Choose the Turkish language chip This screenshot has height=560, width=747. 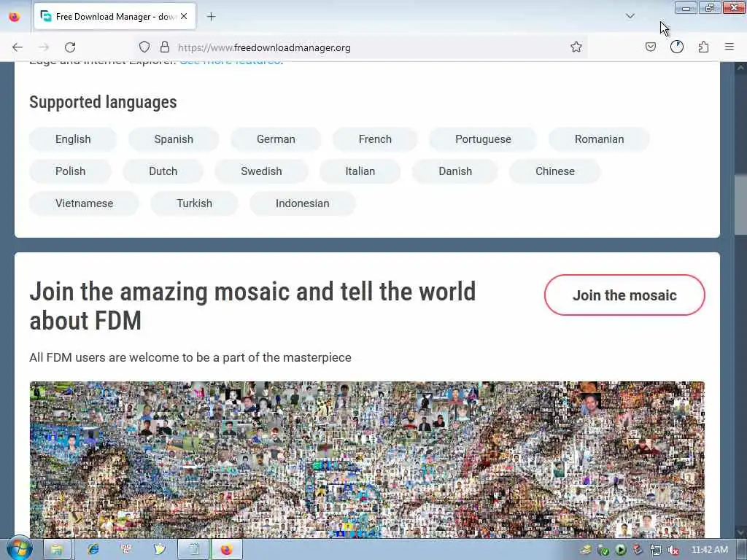pyautogui.click(x=194, y=203)
